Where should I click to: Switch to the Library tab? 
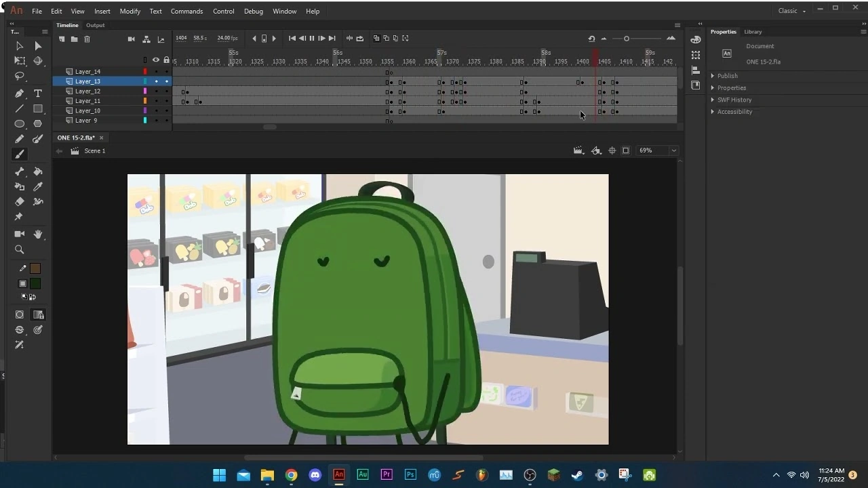(x=753, y=32)
